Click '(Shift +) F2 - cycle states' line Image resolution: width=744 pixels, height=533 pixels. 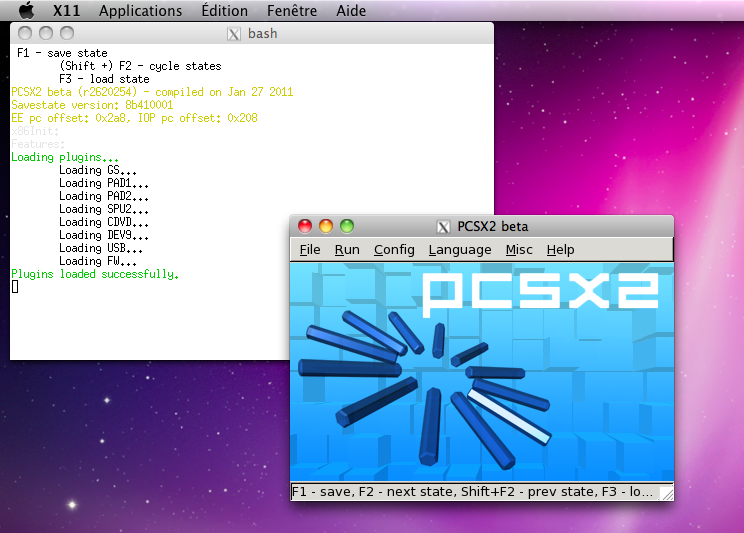click(140, 66)
